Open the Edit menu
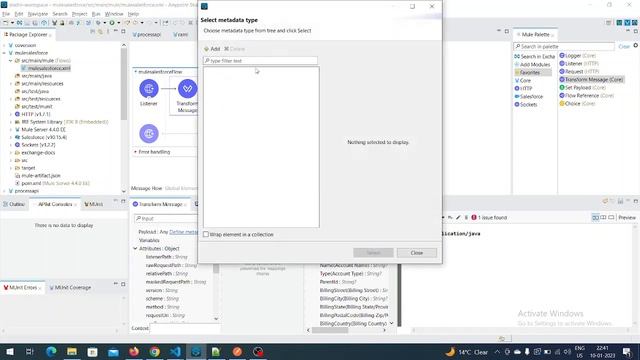Screen dimensions: 640x360 [x=19, y=14]
